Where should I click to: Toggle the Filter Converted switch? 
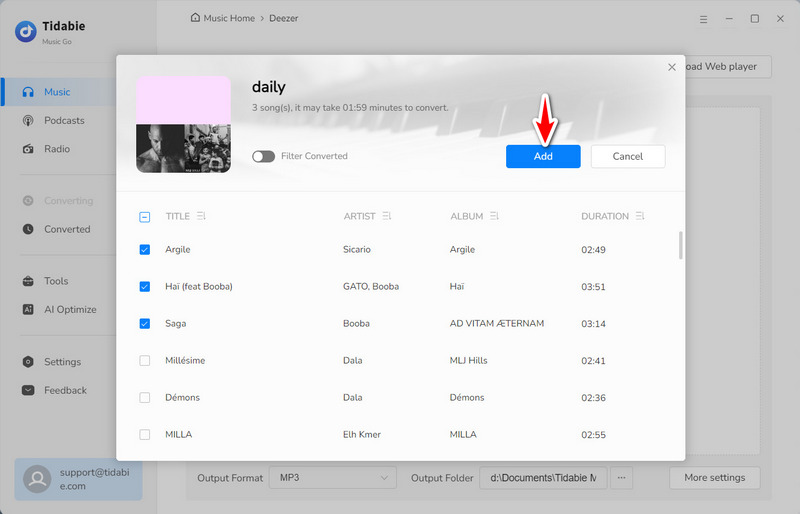coord(263,156)
